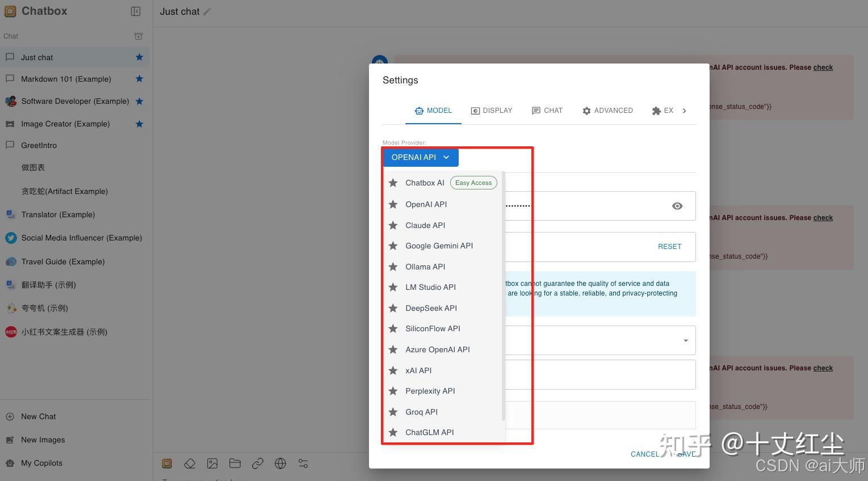Click CANCEL to dismiss the Settings dialog
This screenshot has width=868, height=481.
click(x=645, y=454)
